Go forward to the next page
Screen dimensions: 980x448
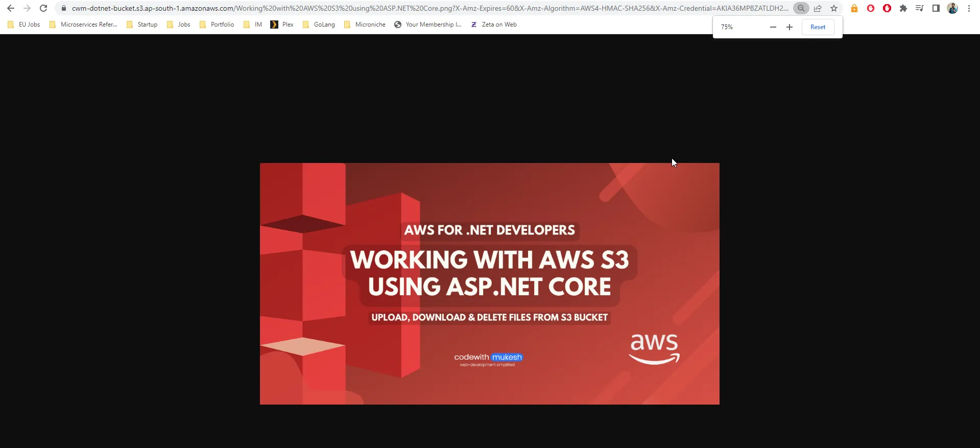pyautogui.click(x=27, y=8)
